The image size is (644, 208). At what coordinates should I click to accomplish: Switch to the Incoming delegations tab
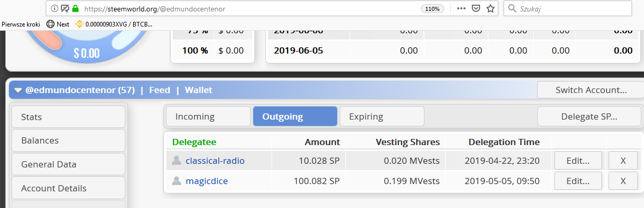tap(208, 116)
